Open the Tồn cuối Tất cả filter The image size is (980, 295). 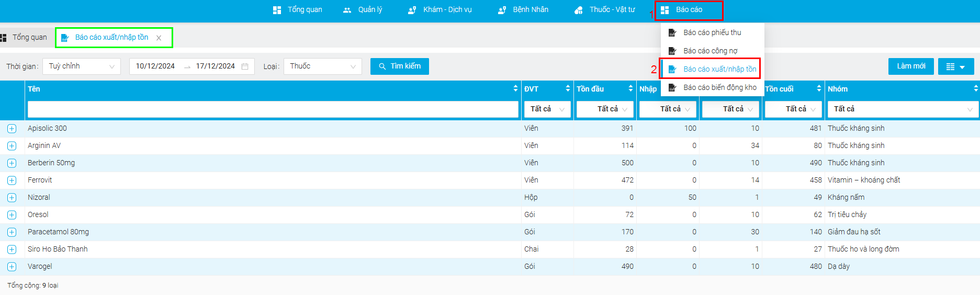tap(793, 109)
